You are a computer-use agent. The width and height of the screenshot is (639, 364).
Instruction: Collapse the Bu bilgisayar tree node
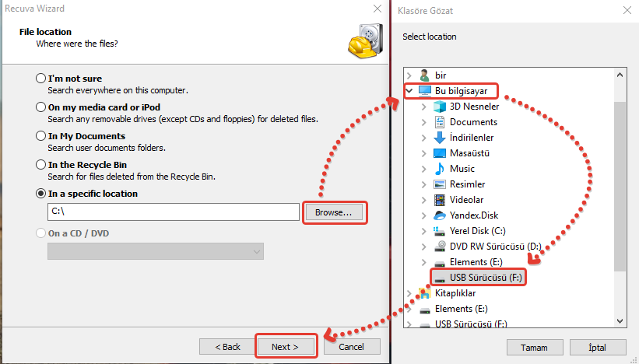click(x=409, y=91)
